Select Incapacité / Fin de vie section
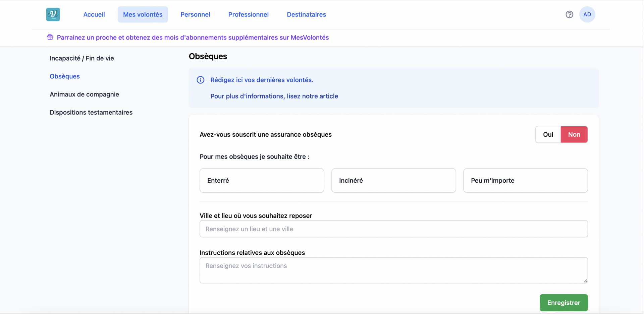This screenshot has height=314, width=644. tap(82, 58)
